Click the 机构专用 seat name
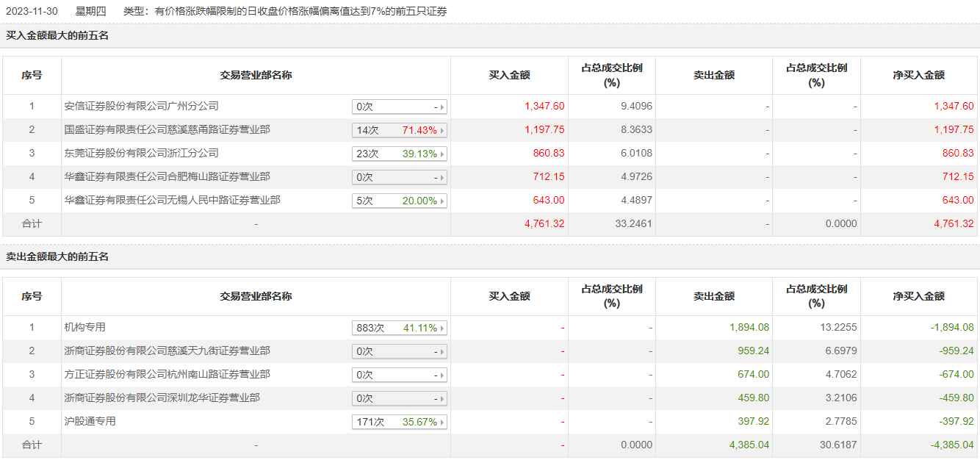The height and width of the screenshot is (460, 980). (85, 328)
